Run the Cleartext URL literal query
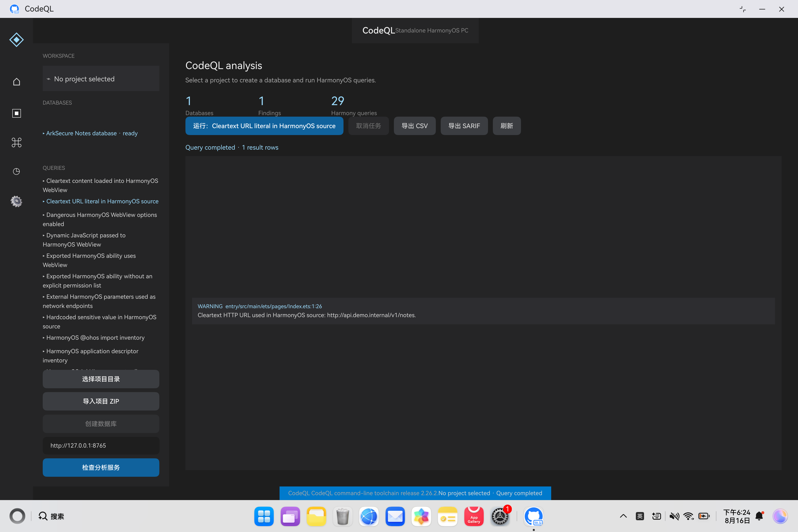The width and height of the screenshot is (798, 532). tap(264, 126)
